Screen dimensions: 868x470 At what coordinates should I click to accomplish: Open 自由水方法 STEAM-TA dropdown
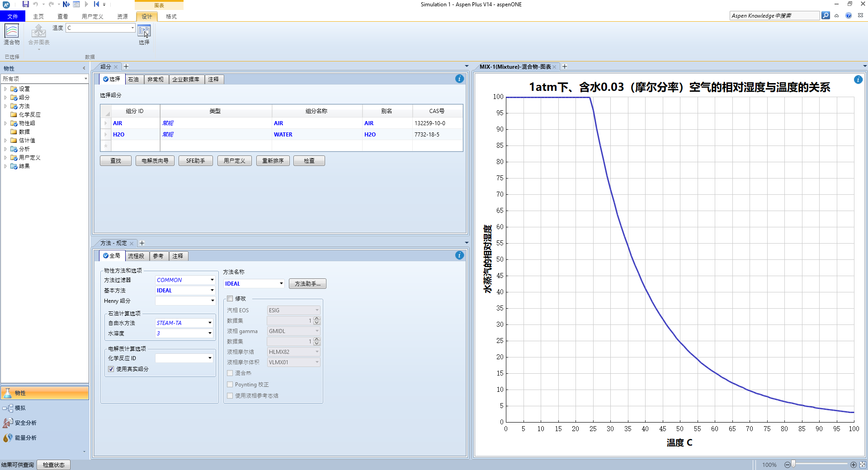[210, 323]
